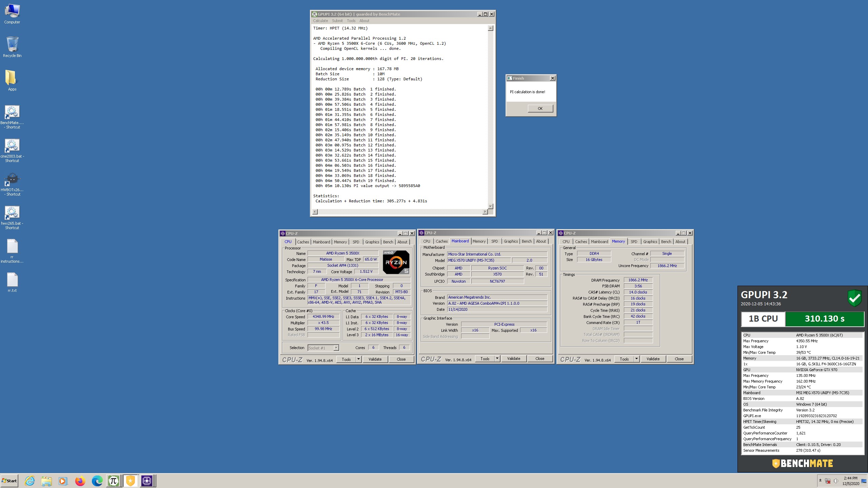Select the hwx265.bat shortcut icon
Image resolution: width=868 pixels, height=488 pixels.
click(12, 218)
